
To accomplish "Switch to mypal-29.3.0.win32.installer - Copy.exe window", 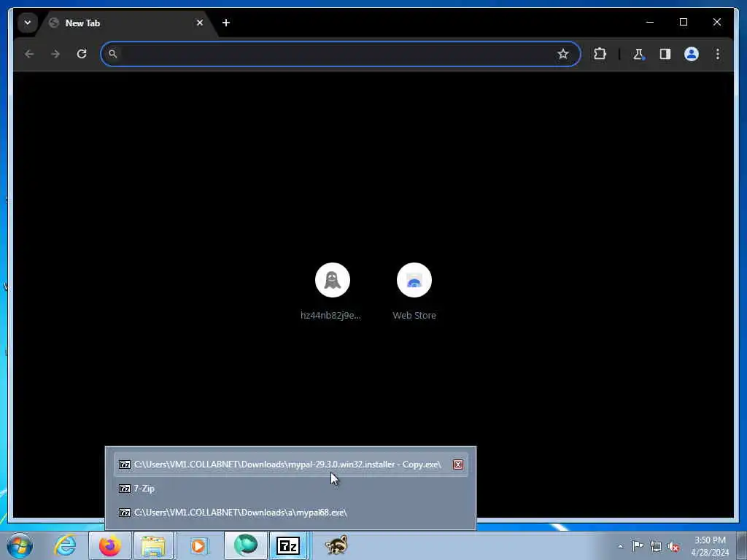I will tap(290, 464).
